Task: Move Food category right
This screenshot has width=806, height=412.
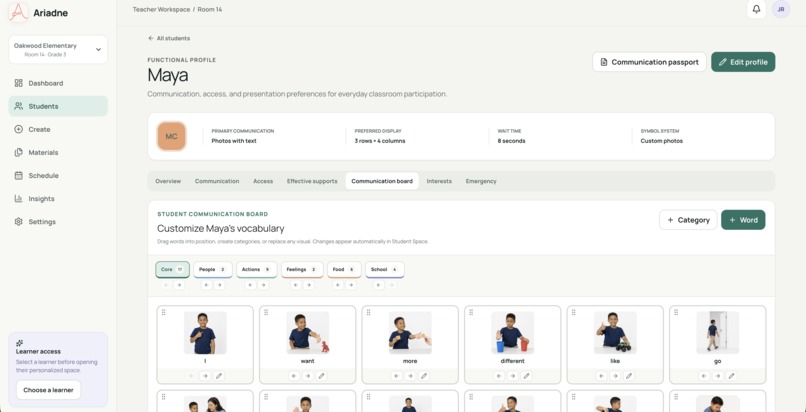Action: 351,285
